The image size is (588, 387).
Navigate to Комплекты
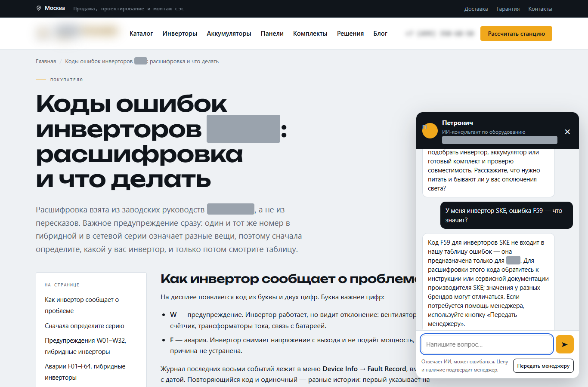[310, 34]
